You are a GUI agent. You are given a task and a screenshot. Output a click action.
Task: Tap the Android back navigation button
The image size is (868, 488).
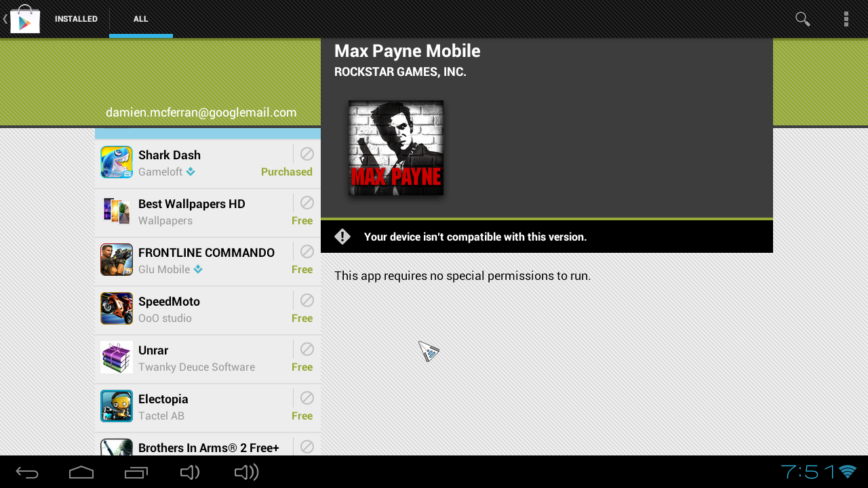(x=27, y=472)
